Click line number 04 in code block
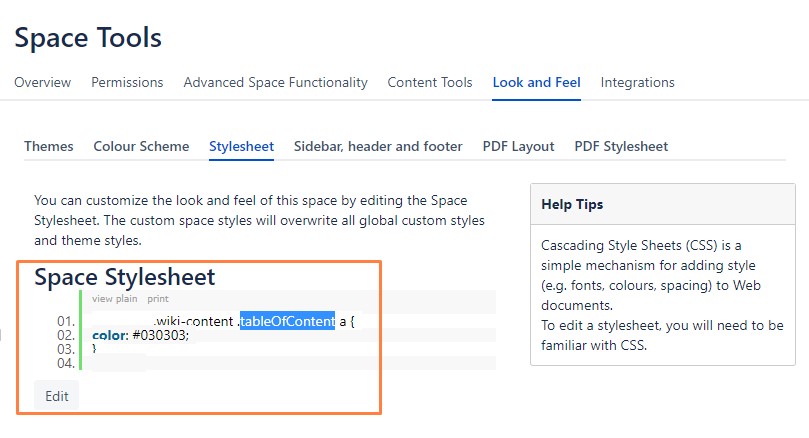The image size is (809, 438). click(x=66, y=363)
